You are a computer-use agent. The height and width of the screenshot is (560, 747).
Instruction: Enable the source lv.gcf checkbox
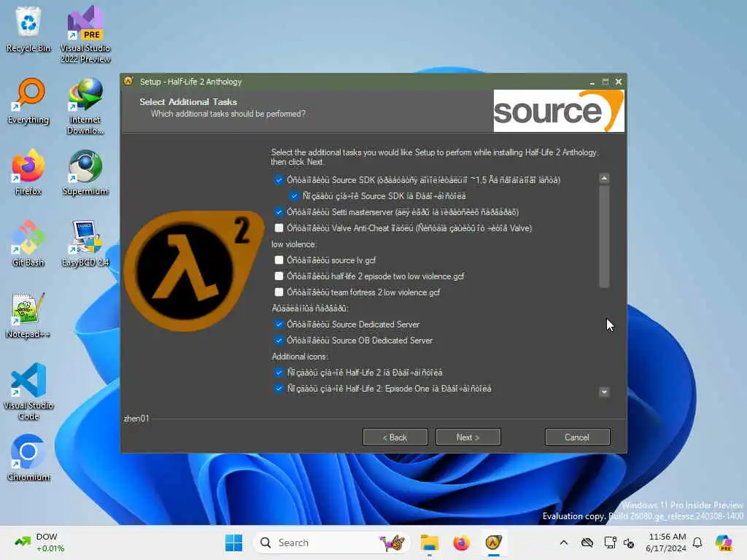[279, 260]
